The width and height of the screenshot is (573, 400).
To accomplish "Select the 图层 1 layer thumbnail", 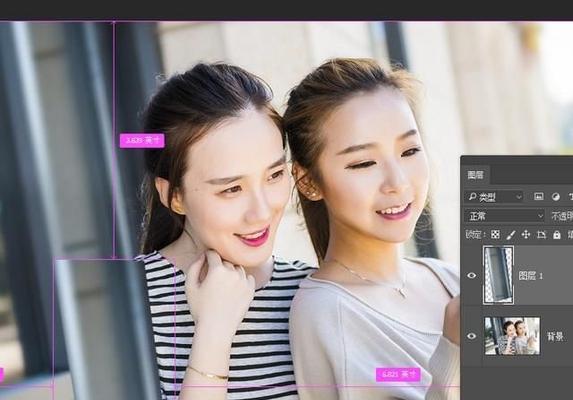I will pos(498,275).
